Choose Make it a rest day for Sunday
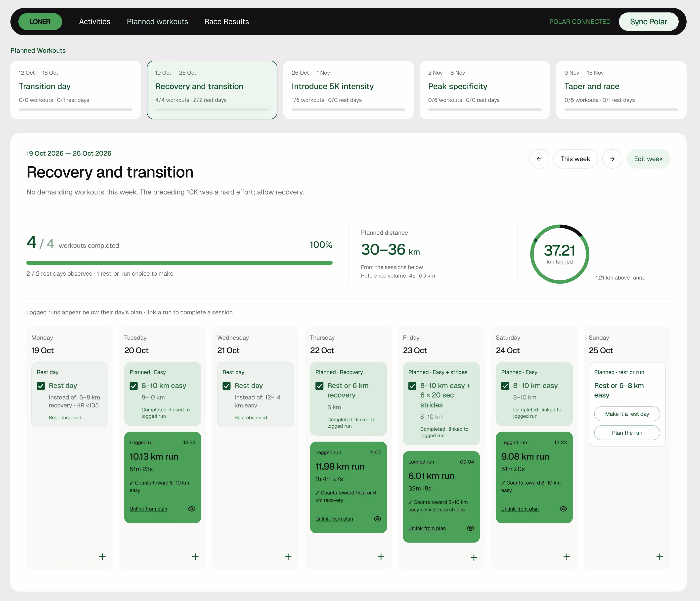 627,414
